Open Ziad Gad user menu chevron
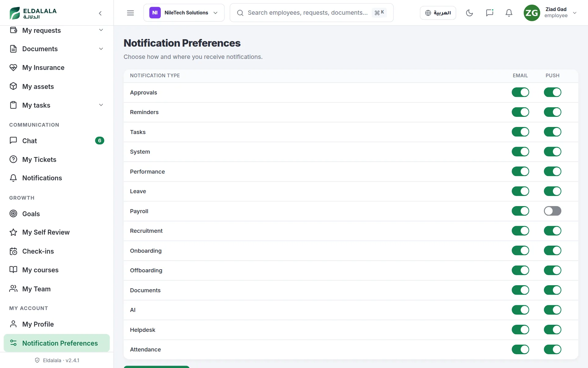Screen dimensions: 588x368 click(575, 13)
